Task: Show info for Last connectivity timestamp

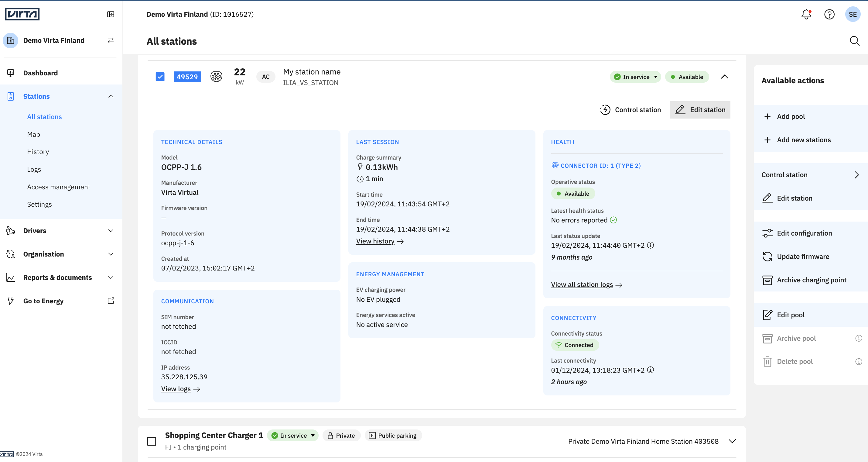Action: pyautogui.click(x=651, y=370)
